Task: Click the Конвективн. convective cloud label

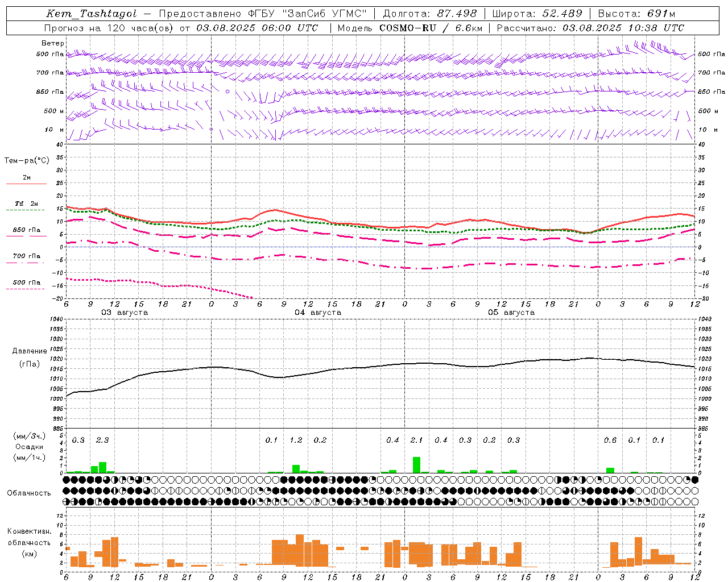Action: [x=30, y=531]
